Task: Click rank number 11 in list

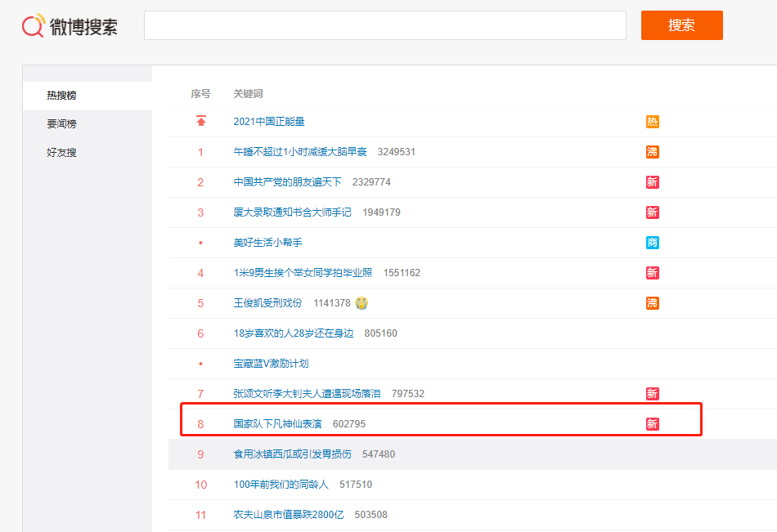Action: 200,515
